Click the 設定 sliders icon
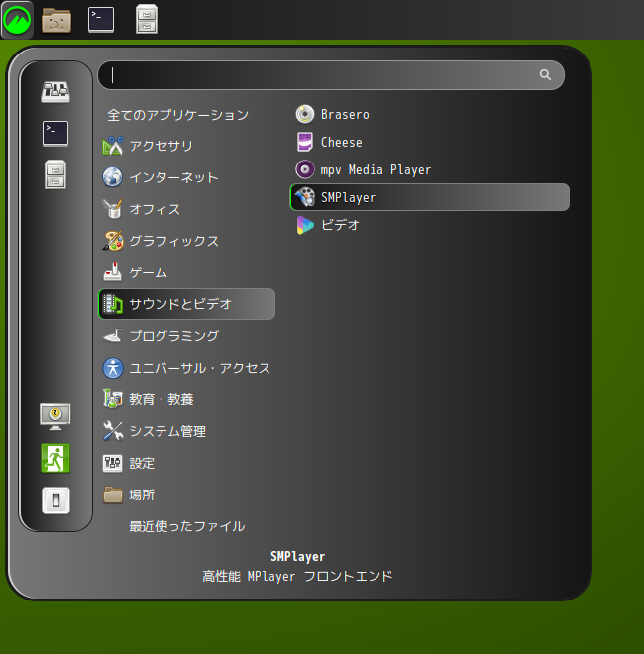 [x=113, y=464]
